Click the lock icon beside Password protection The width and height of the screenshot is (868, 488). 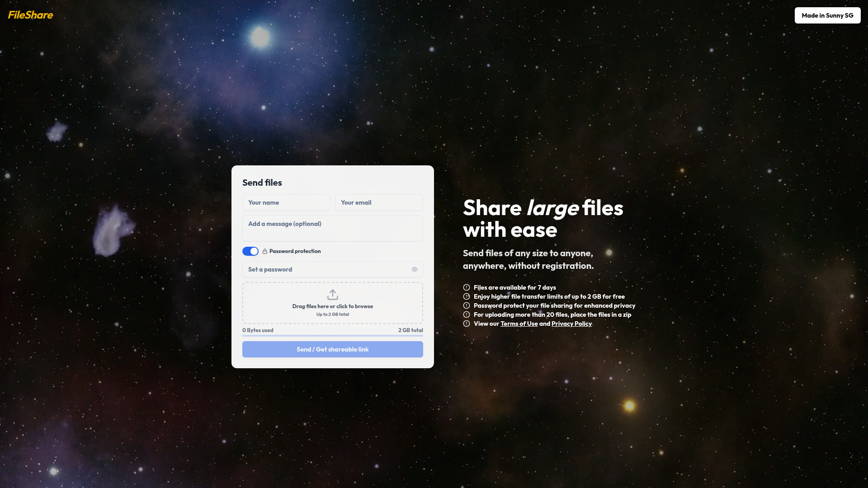point(264,251)
